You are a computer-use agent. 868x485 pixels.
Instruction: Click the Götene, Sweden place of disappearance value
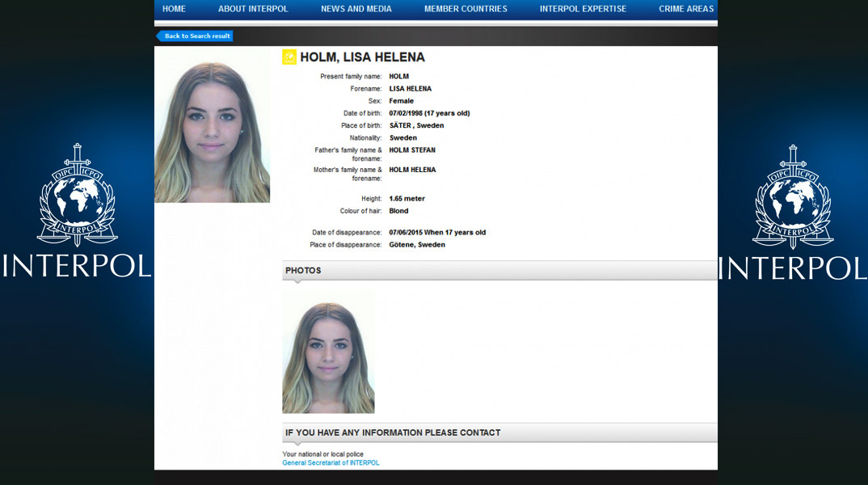pos(417,245)
